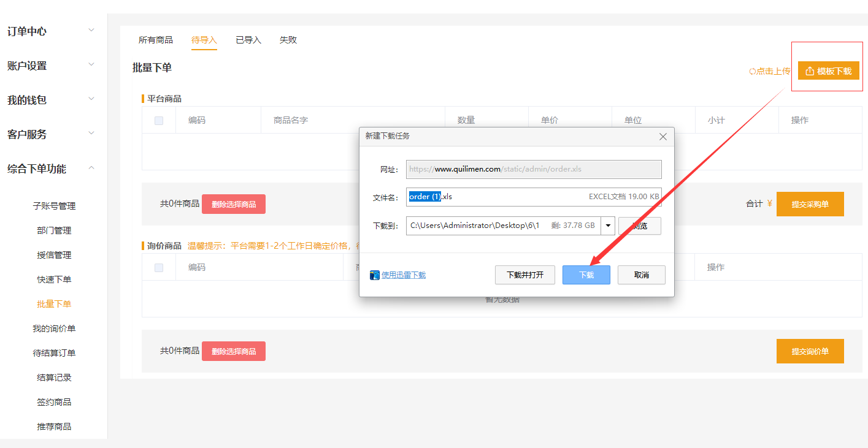Click the 使用迅雷下载 link

point(404,275)
